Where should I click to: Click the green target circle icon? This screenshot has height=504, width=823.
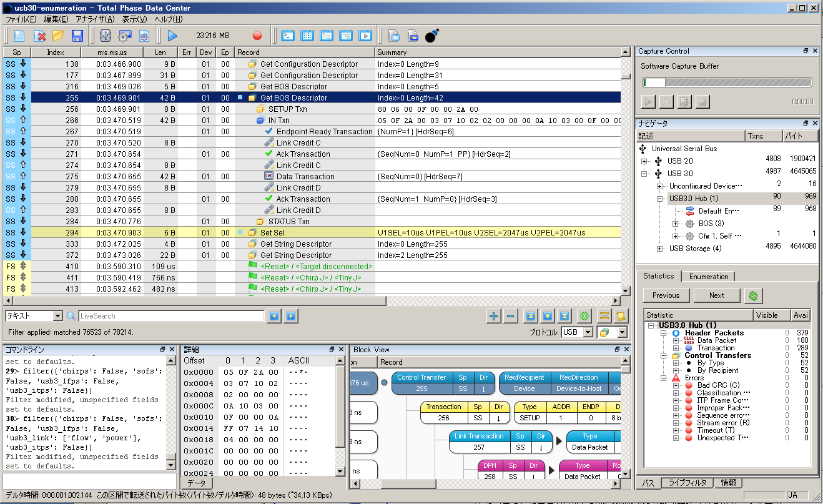584,316
